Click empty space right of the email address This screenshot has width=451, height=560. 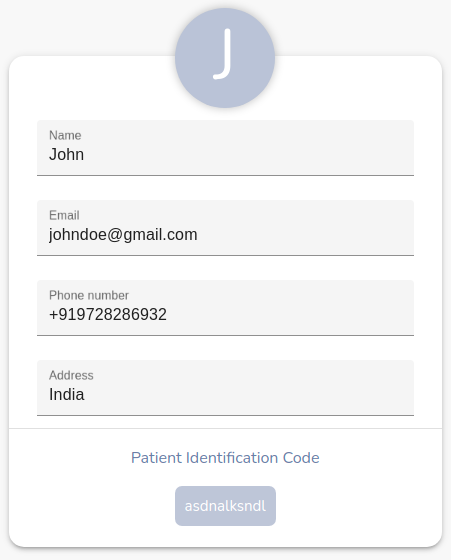click(x=304, y=235)
